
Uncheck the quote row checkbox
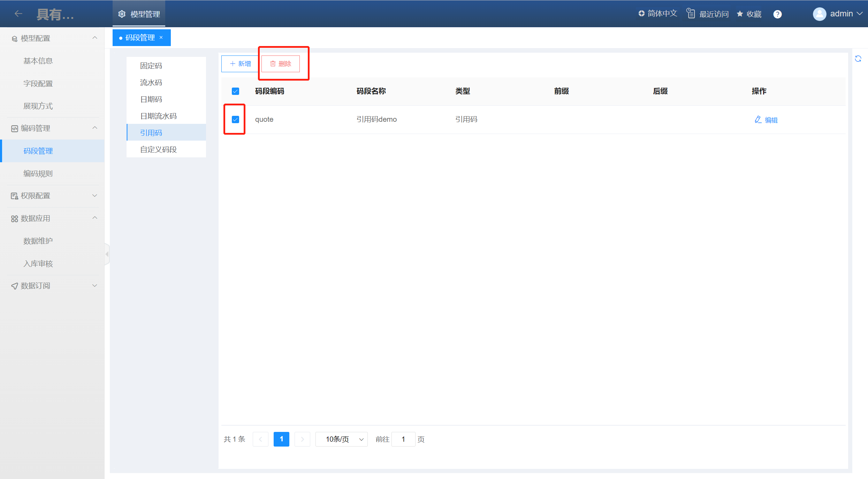pos(235,120)
